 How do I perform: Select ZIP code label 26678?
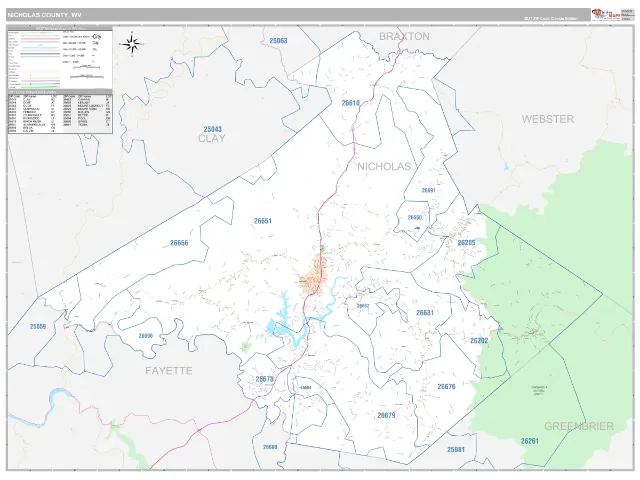[264, 379]
